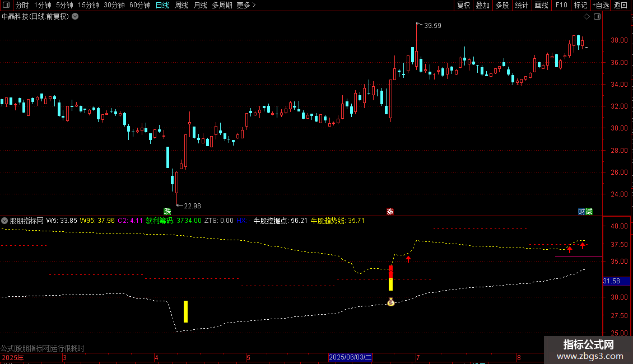The image size is (633, 364).
Task: Click the 公式[股朋指标网]运行很耗时 status message
Action: coord(43,348)
